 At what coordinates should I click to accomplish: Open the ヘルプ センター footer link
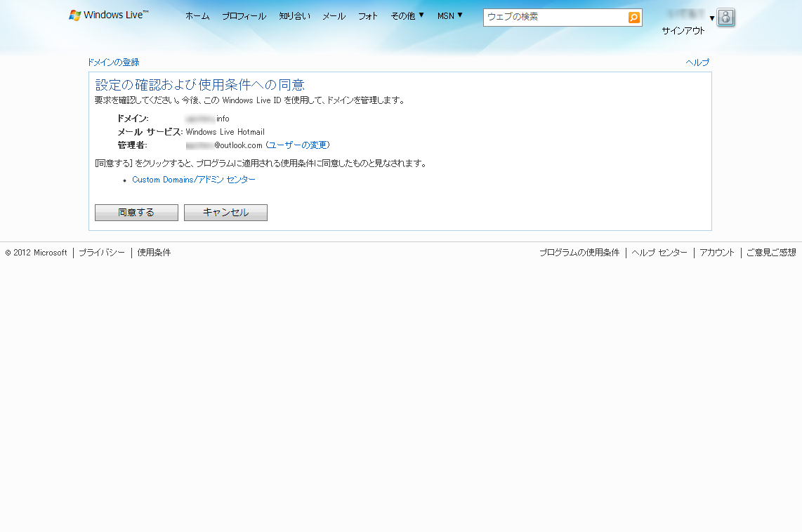(659, 253)
